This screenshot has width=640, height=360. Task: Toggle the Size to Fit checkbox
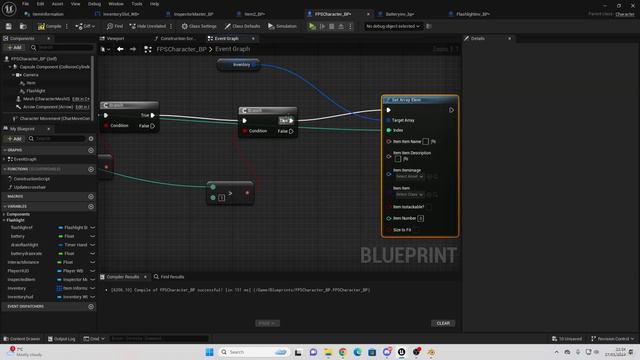click(x=416, y=230)
